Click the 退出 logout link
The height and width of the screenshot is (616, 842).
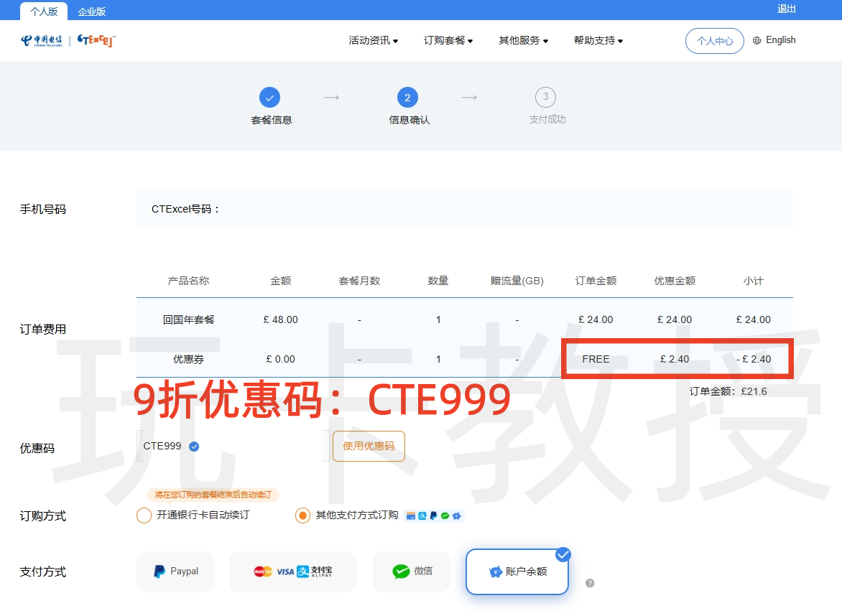pyautogui.click(x=787, y=9)
